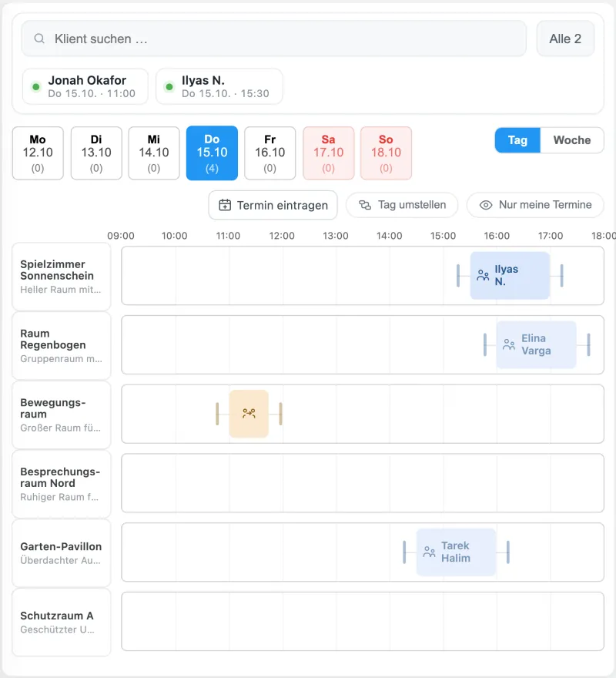Click the 09:00 time label
Viewport: 616px width, 678px height.
point(121,236)
